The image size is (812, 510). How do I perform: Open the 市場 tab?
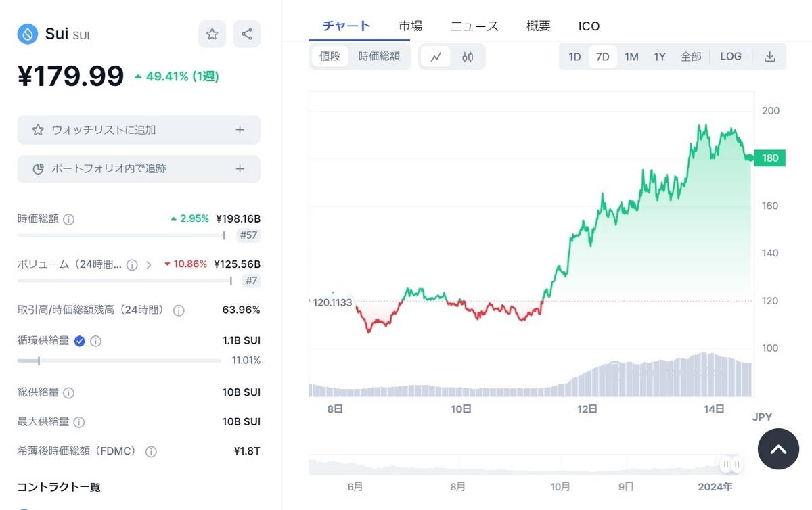(411, 26)
